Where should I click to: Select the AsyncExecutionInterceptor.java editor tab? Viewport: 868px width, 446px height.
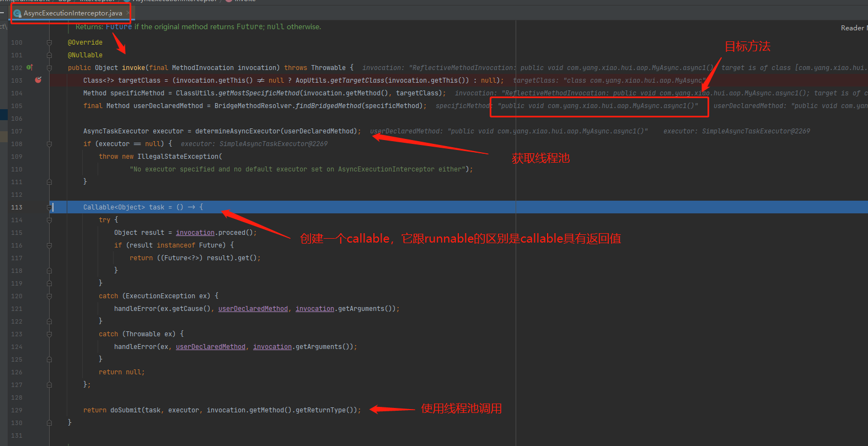coord(72,13)
